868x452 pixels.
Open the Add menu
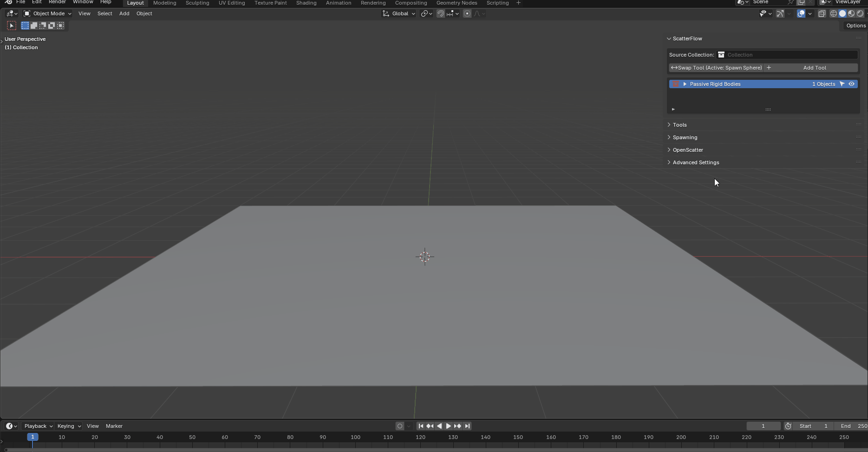pyautogui.click(x=124, y=13)
